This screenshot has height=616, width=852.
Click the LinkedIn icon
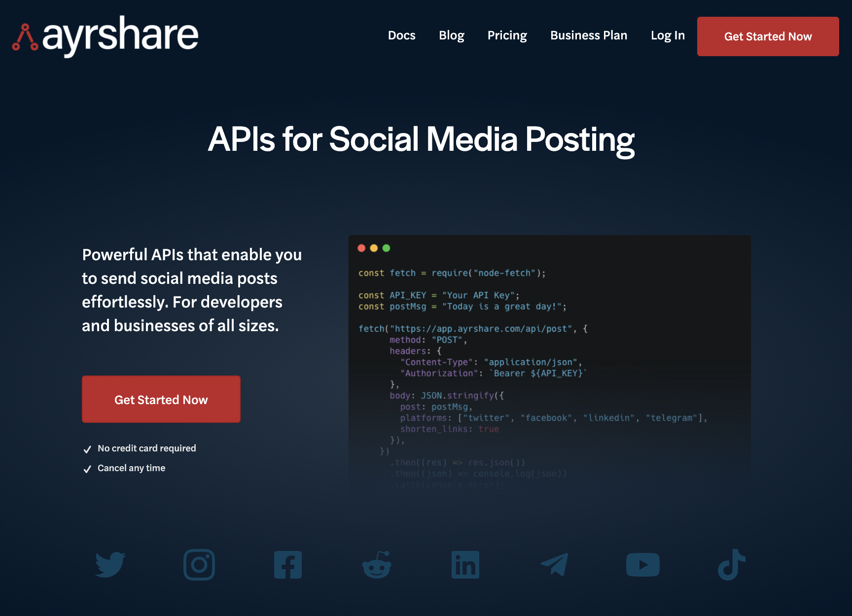465,565
